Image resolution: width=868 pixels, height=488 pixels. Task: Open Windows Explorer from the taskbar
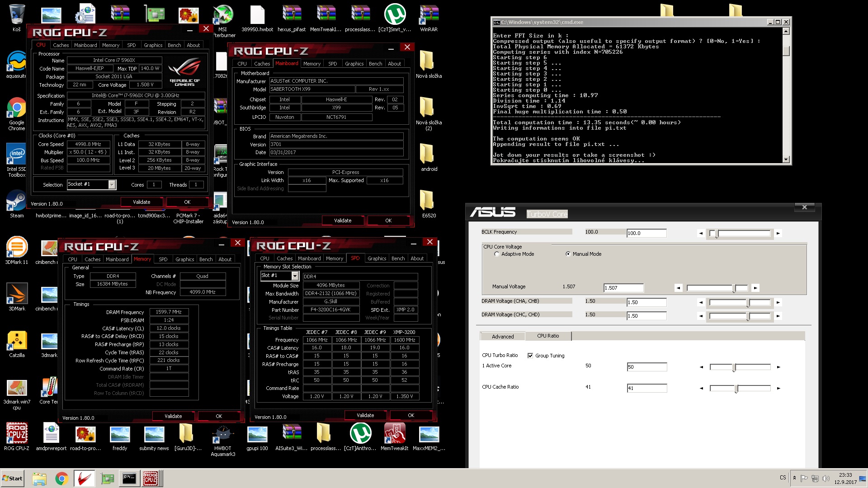pyautogui.click(x=39, y=479)
